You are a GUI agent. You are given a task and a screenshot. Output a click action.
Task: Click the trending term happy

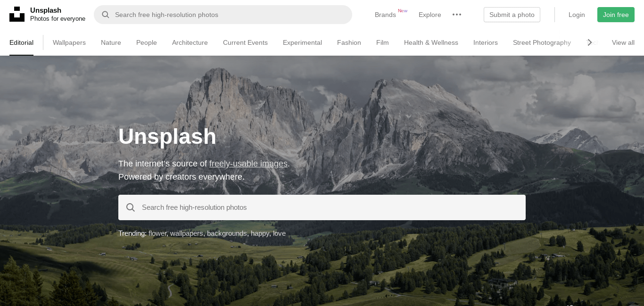click(260, 233)
